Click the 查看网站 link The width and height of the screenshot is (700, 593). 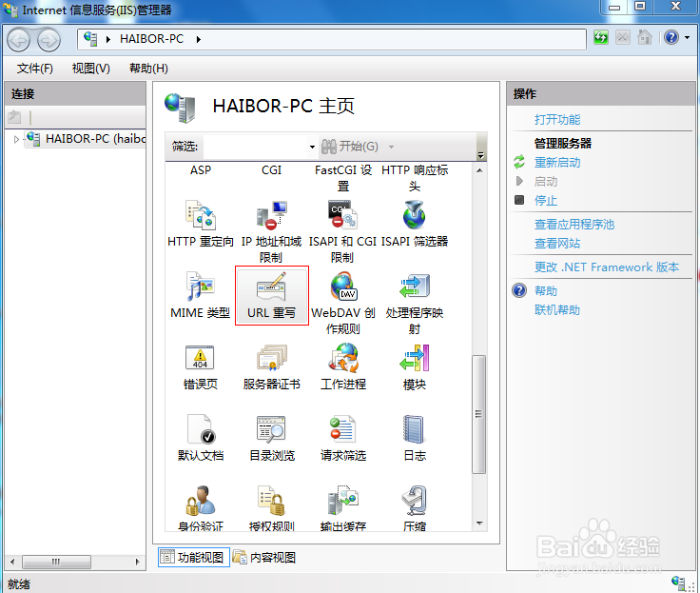coord(557,244)
